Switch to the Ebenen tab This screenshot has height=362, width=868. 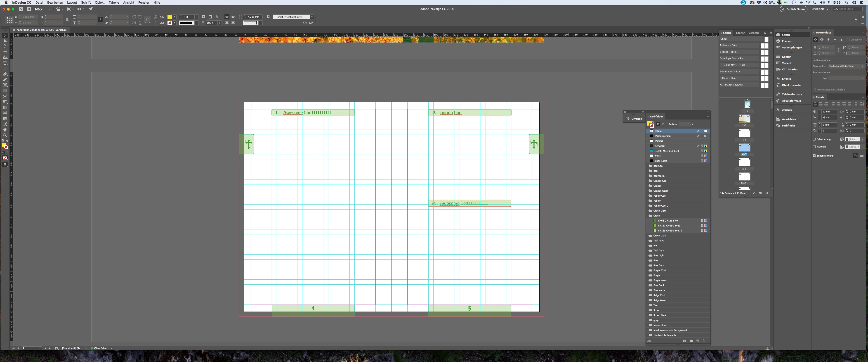point(740,33)
